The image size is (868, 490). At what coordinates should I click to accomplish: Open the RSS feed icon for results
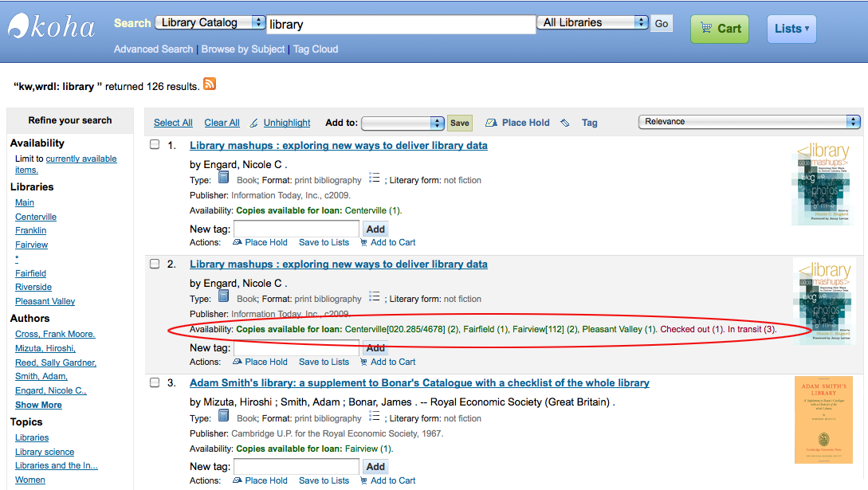tap(210, 84)
